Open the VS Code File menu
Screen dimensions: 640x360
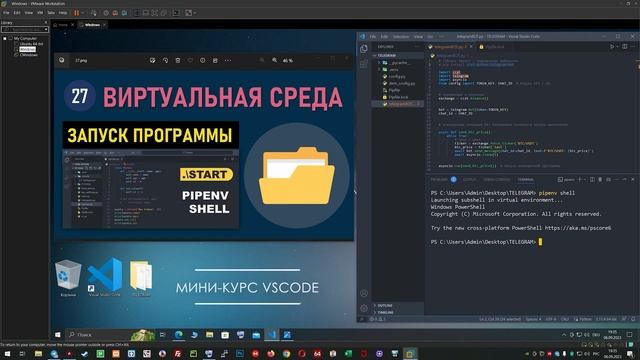[373, 37]
